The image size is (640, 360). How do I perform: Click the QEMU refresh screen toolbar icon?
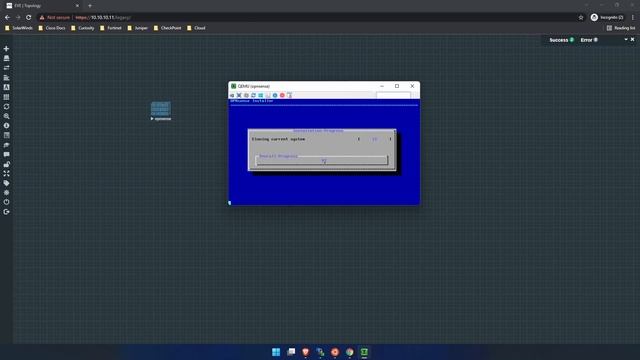253,95
